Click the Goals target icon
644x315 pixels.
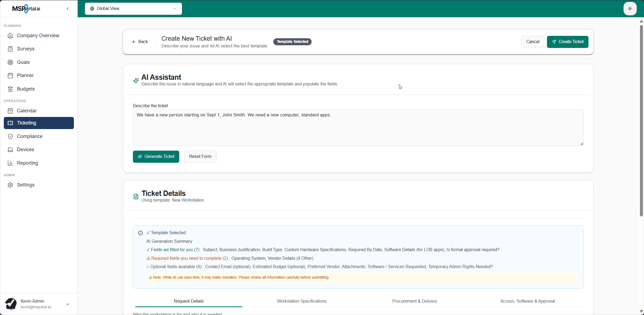pyautogui.click(x=10, y=62)
